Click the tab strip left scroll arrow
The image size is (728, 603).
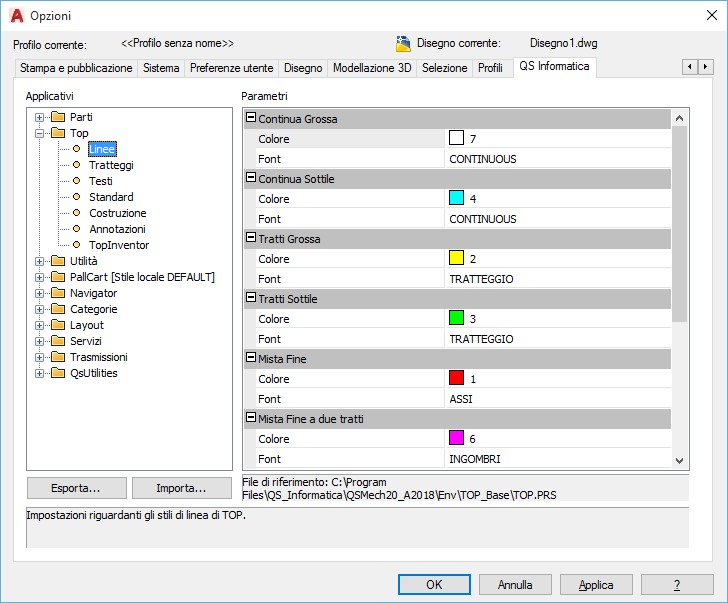[x=690, y=67]
